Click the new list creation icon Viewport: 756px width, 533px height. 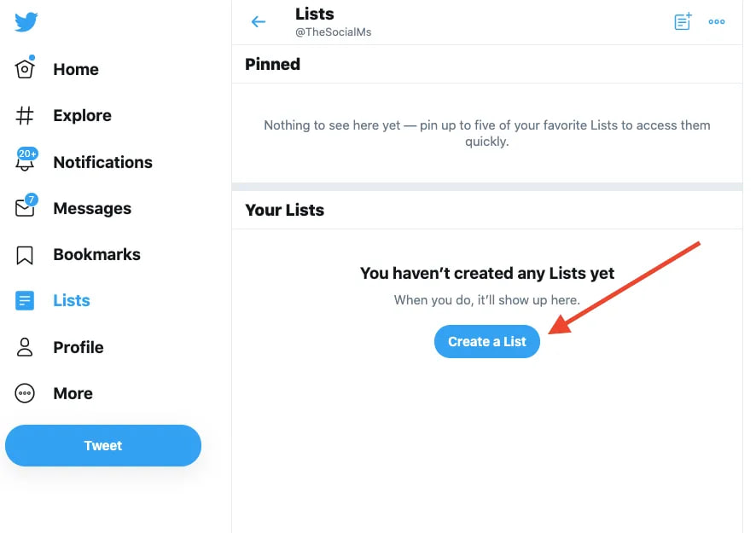pos(683,21)
